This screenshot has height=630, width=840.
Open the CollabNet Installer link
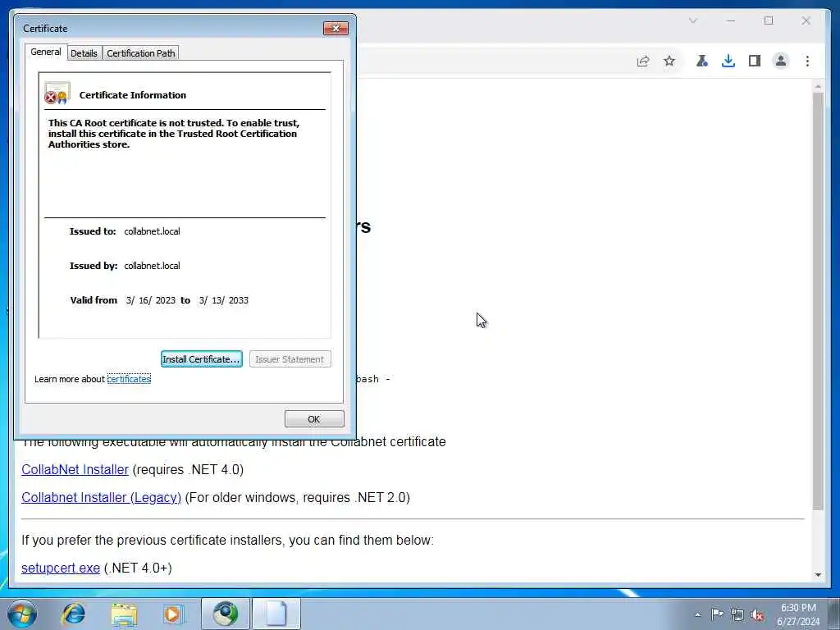coord(75,469)
